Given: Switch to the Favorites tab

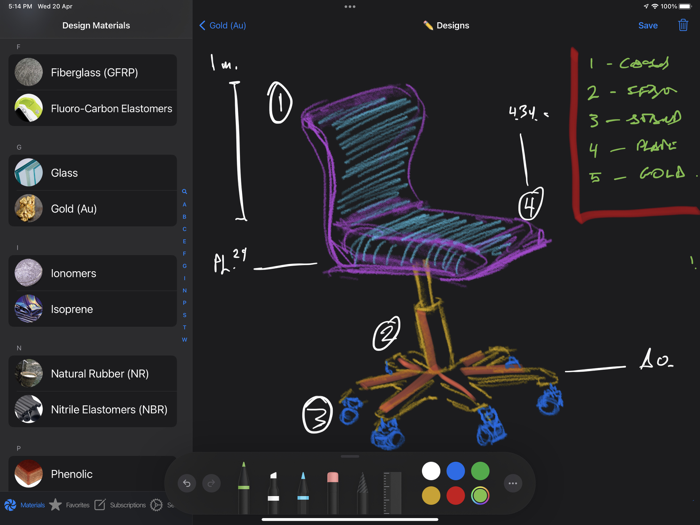Looking at the screenshot, I should point(70,505).
